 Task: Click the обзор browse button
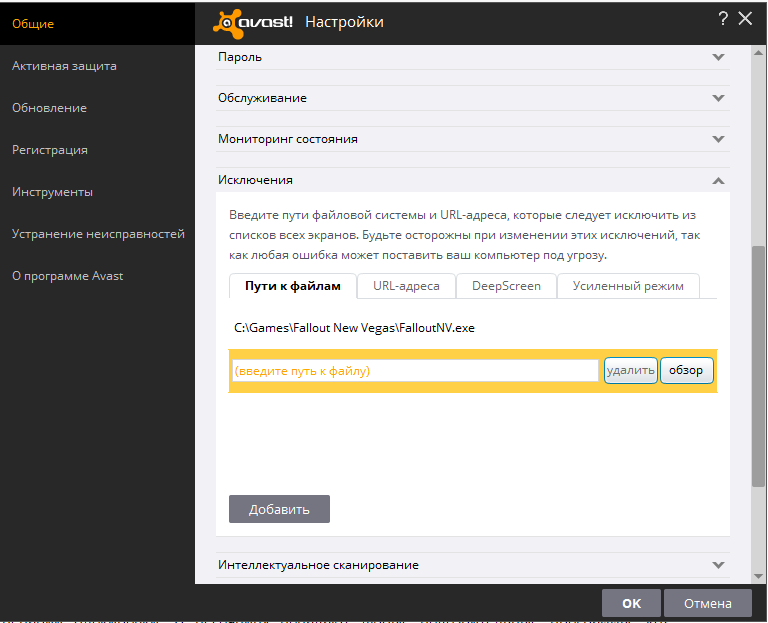tap(686, 371)
